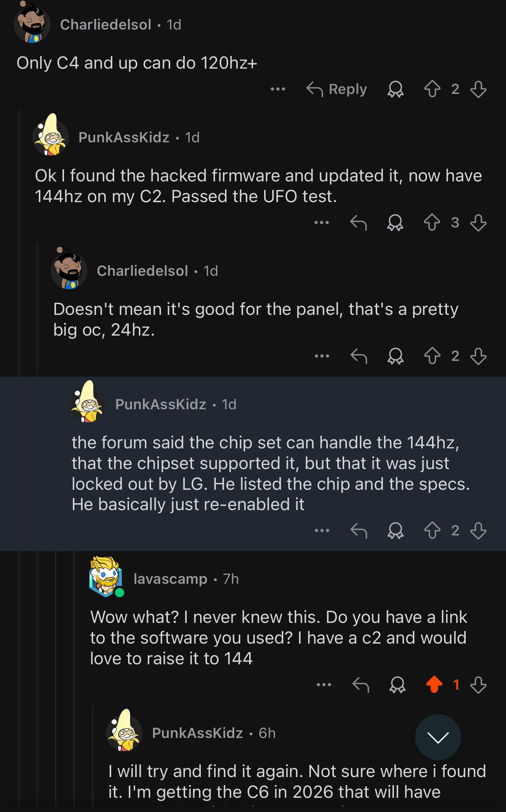Open lavascamp's user profile name
This screenshot has height=812, width=506.
point(170,579)
